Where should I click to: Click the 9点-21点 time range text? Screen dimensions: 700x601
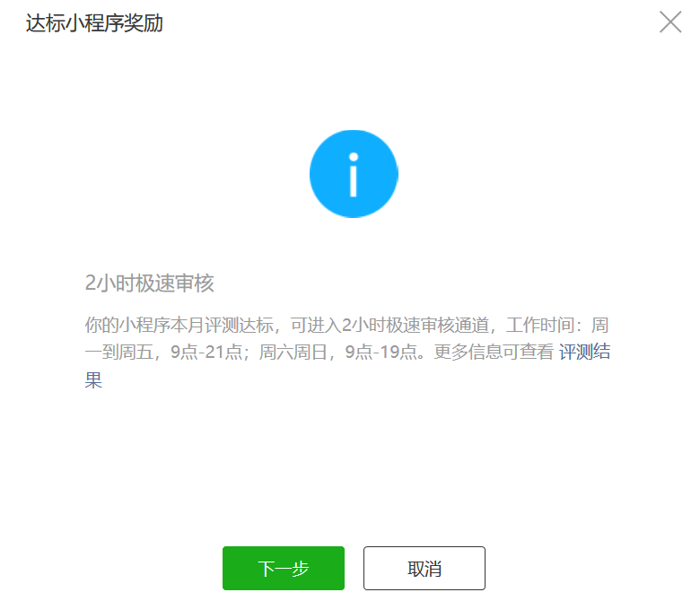(206, 352)
